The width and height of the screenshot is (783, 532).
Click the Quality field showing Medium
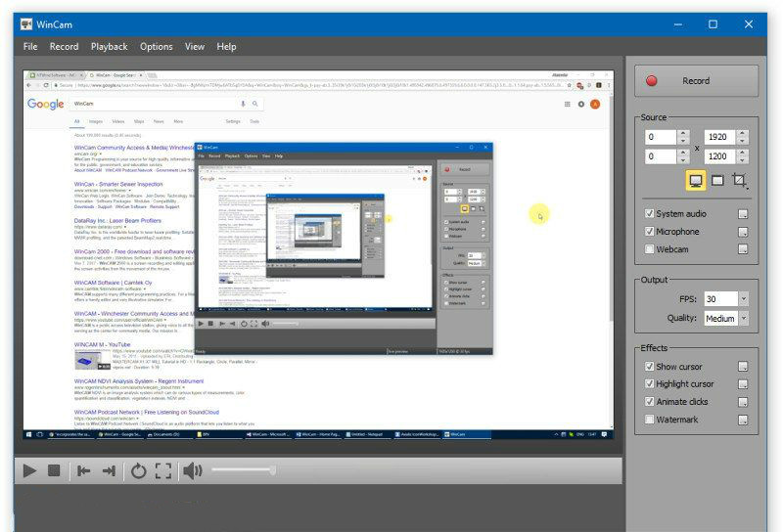(x=720, y=318)
